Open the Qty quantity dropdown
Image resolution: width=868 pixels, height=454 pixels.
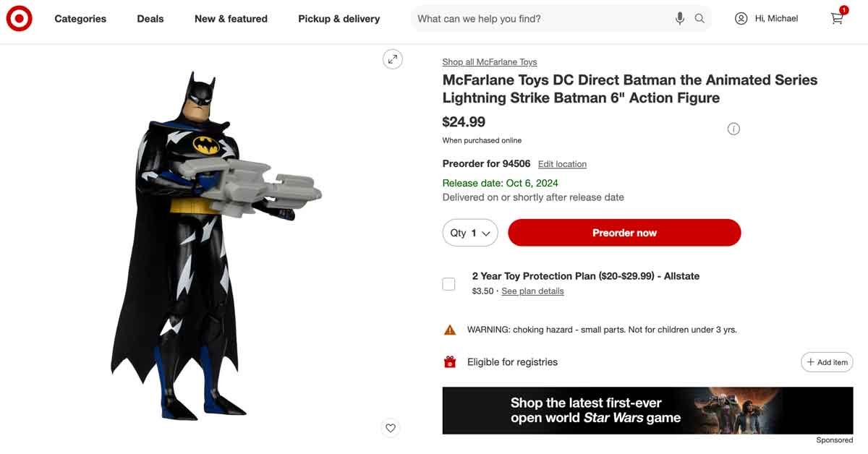tap(470, 233)
